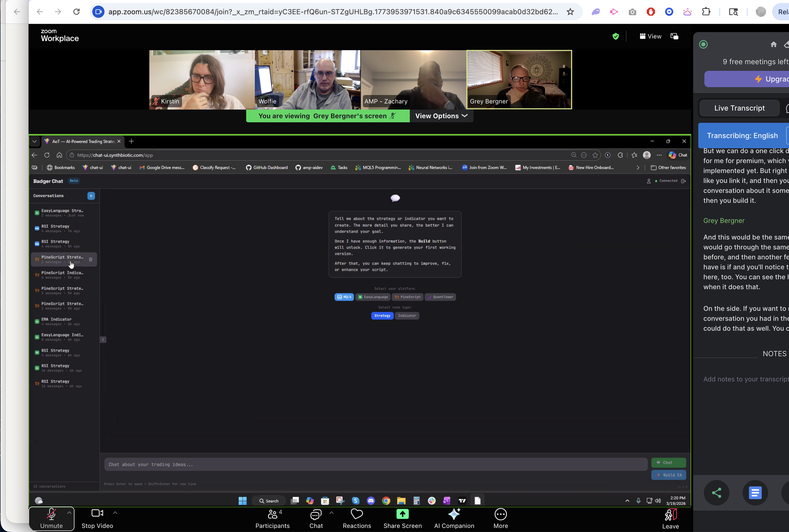The width and height of the screenshot is (789, 532).
Task: Start a new conversation with plus button
Action: pyautogui.click(x=91, y=196)
